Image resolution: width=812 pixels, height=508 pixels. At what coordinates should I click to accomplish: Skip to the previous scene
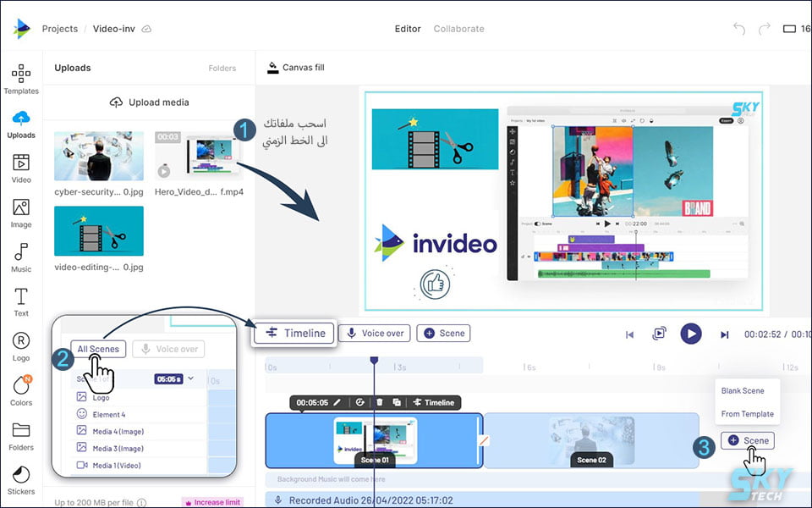(x=629, y=334)
